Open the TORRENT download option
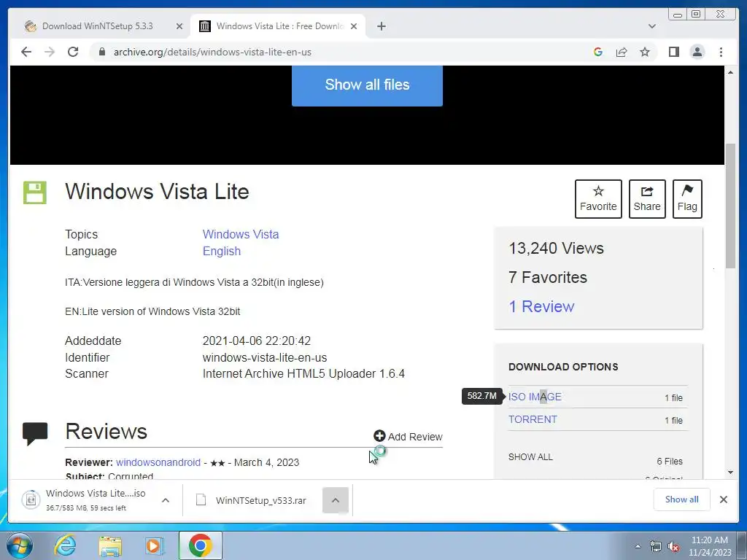Viewport: 747px width, 560px height. (x=533, y=419)
